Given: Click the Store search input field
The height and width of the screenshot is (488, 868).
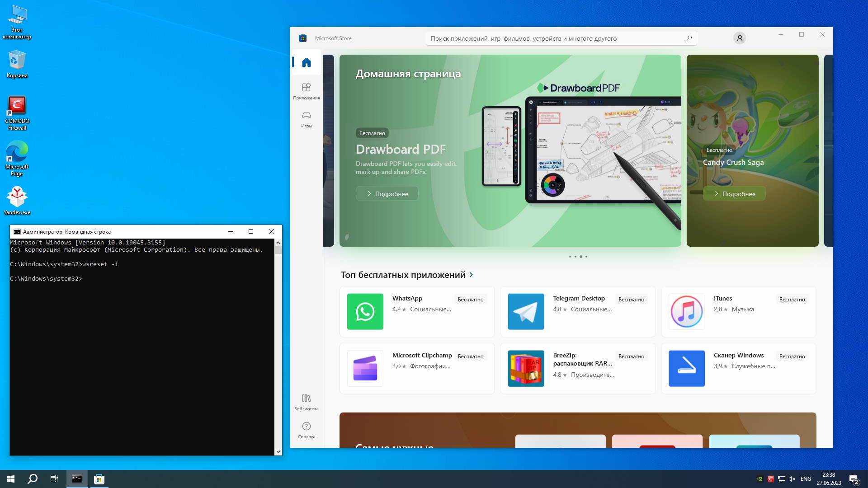Looking at the screenshot, I should click(x=556, y=38).
